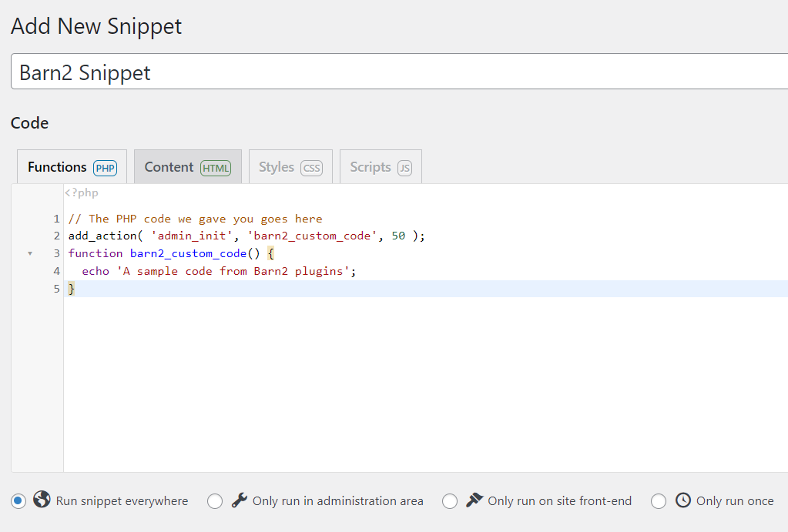The height and width of the screenshot is (532, 788).
Task: Switch to the Styles tab
Action: coord(290,167)
